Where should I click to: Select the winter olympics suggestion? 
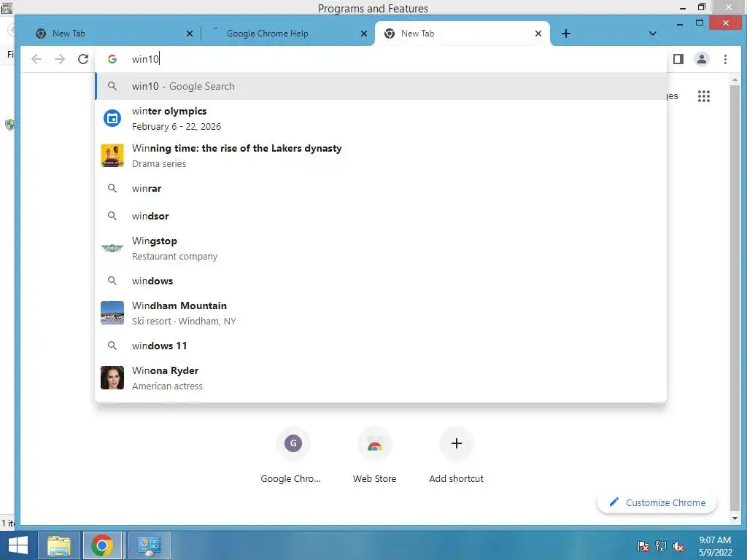pos(381,119)
